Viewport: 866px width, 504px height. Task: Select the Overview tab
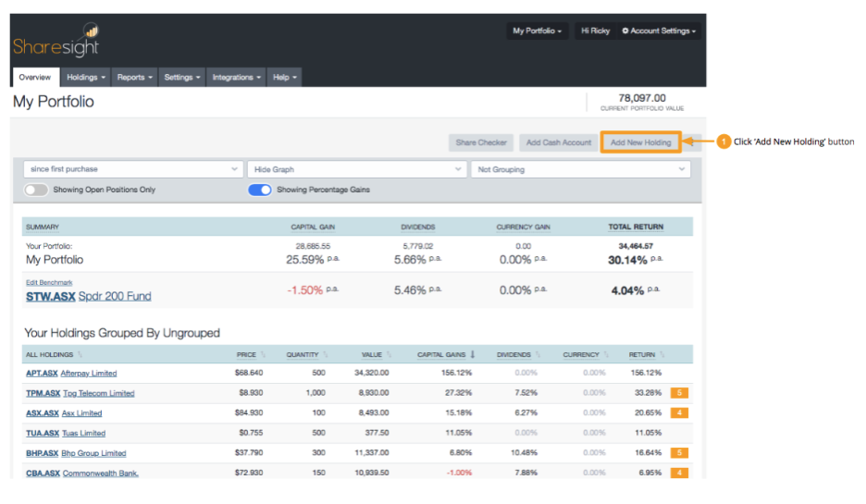(35, 78)
